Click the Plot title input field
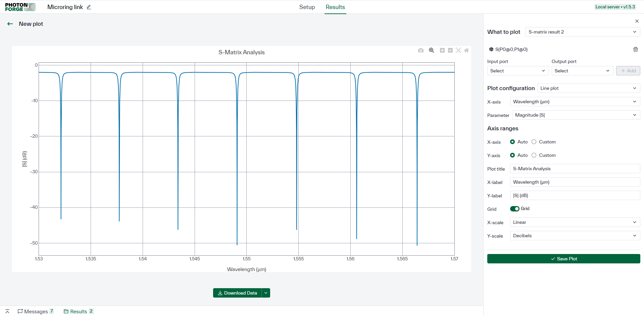This screenshot has height=316, width=644. pyautogui.click(x=575, y=169)
